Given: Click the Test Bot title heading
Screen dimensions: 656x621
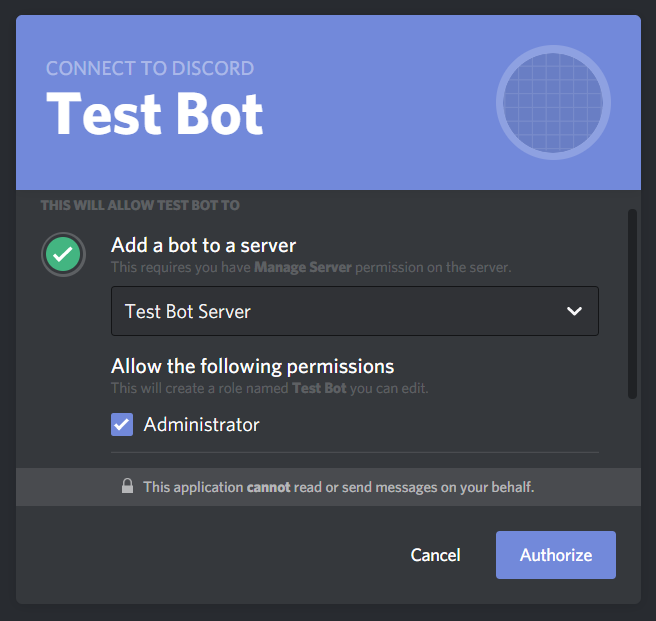Looking at the screenshot, I should (x=155, y=113).
